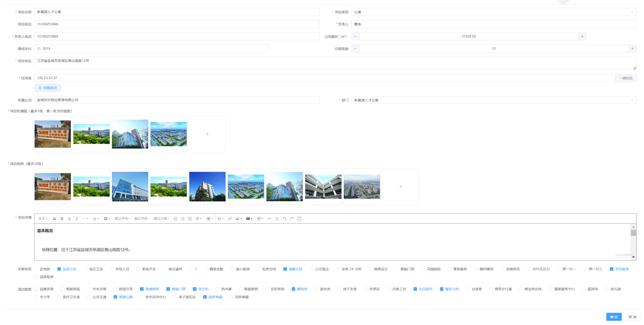
Task: Click the 地图选点 map button
Action: point(48,88)
